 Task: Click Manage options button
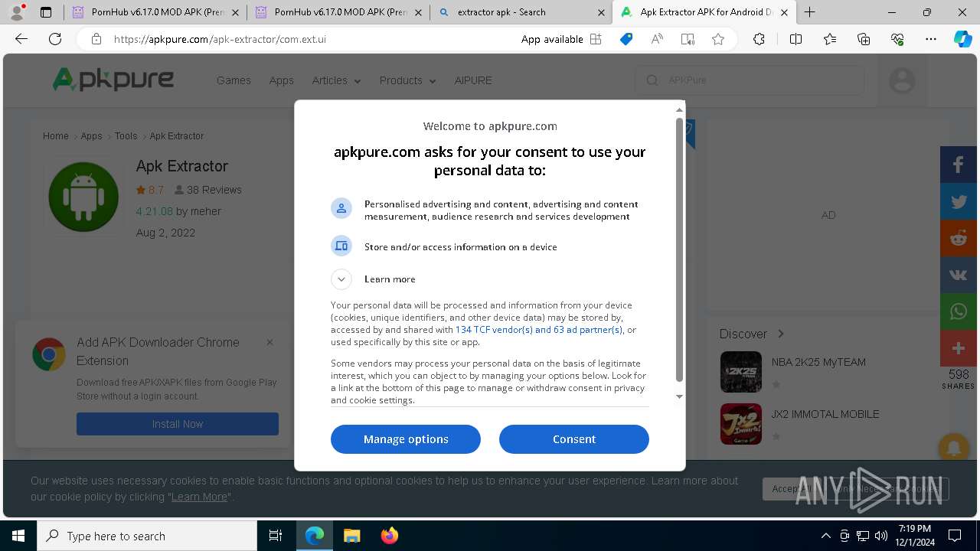point(406,439)
